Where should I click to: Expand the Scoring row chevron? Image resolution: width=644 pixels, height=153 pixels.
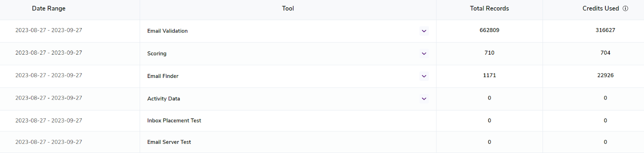tap(424, 53)
